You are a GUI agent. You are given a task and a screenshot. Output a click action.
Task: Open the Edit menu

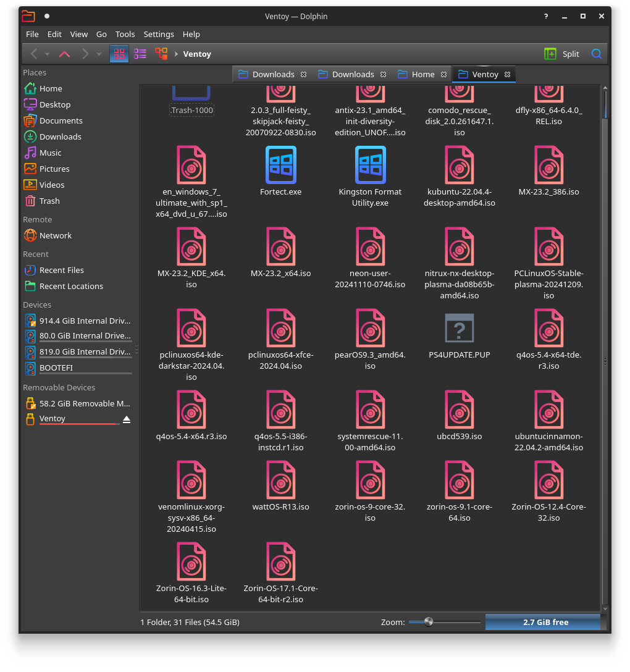click(x=54, y=35)
